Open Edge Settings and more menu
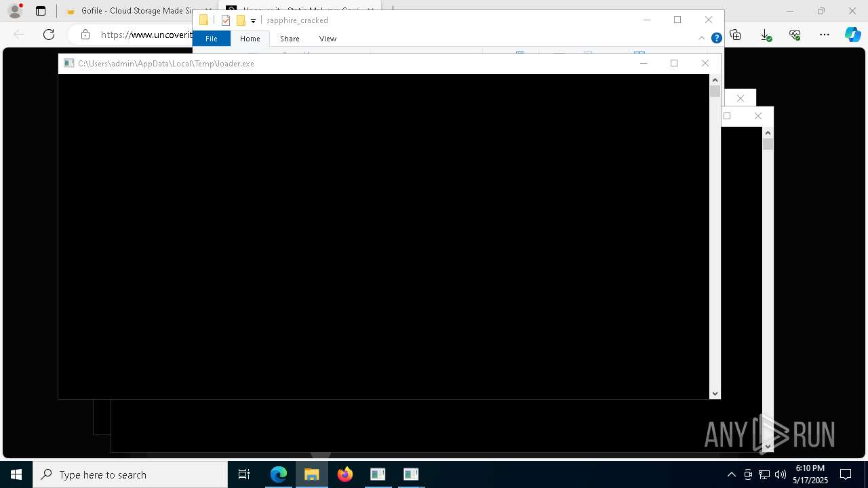This screenshot has width=868, height=488. click(825, 35)
